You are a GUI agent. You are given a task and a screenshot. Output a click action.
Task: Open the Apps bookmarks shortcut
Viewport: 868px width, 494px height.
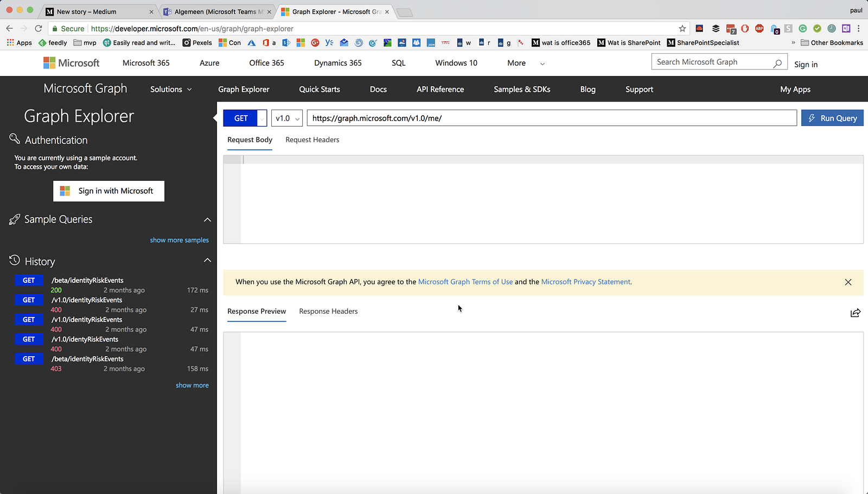19,43
